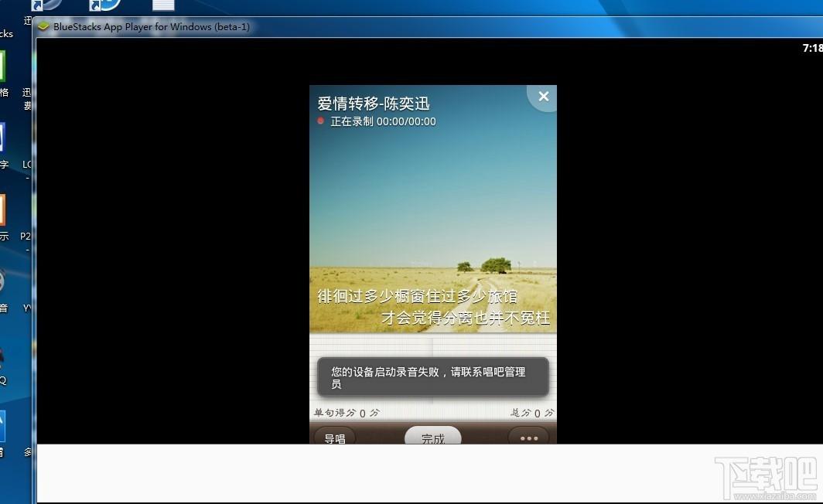Image resolution: width=823 pixels, height=504 pixels.
Task: Select the BlueStacks App Player title bar
Action: coord(232,26)
